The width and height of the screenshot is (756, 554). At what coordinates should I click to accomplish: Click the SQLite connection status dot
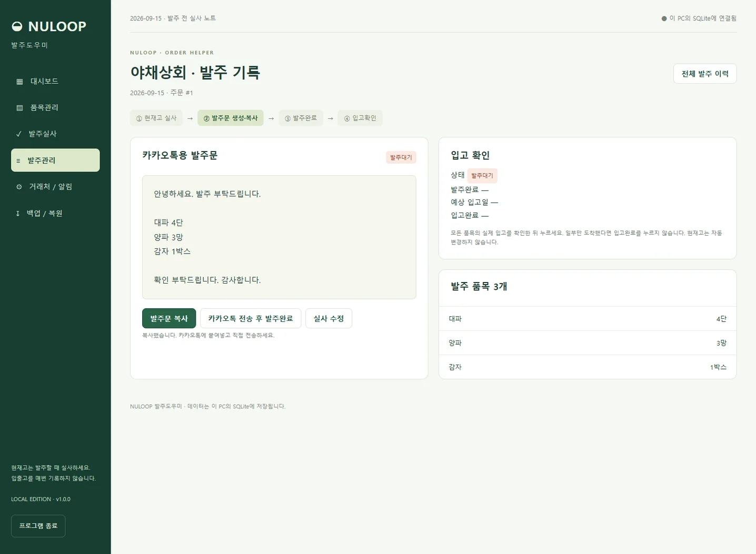(x=664, y=18)
